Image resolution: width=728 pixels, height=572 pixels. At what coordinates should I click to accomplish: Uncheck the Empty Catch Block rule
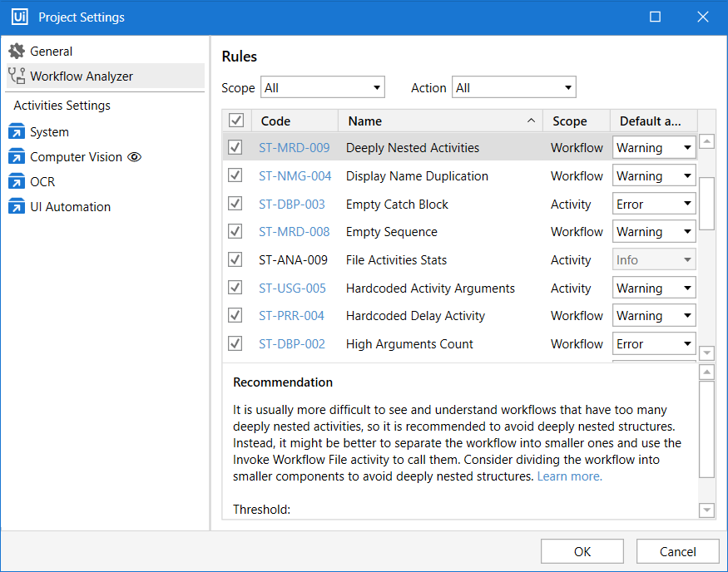(x=235, y=204)
